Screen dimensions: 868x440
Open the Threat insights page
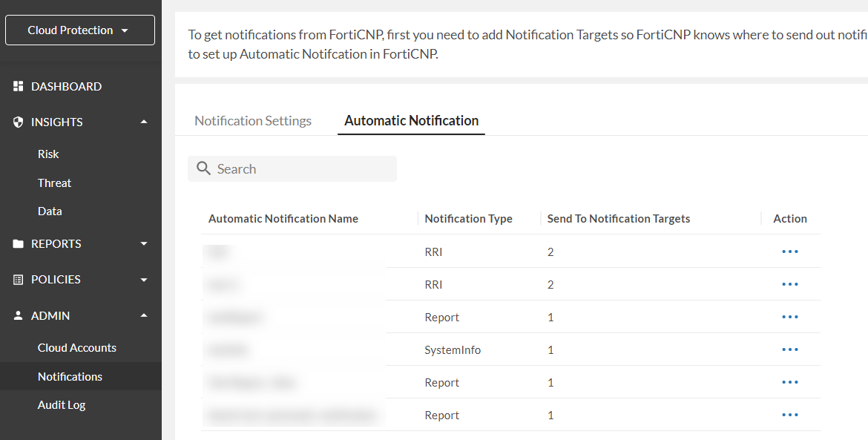click(x=54, y=183)
